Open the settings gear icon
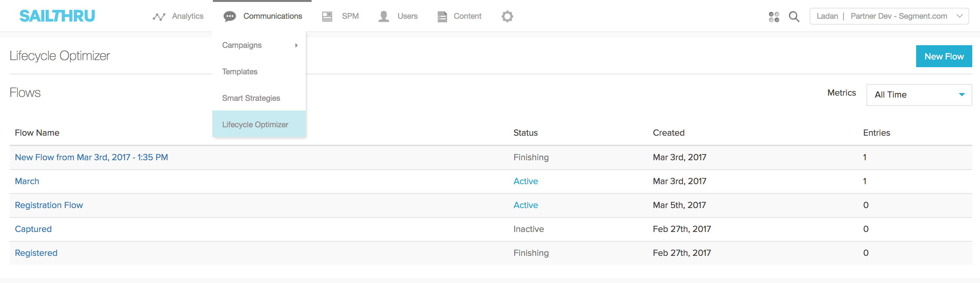The height and width of the screenshot is (283, 980). coord(507,16)
